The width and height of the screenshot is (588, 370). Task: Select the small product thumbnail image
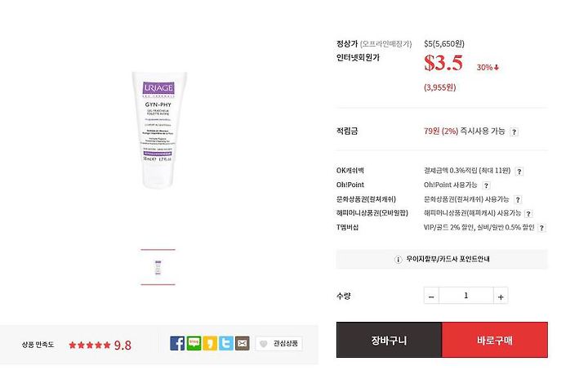(158, 267)
